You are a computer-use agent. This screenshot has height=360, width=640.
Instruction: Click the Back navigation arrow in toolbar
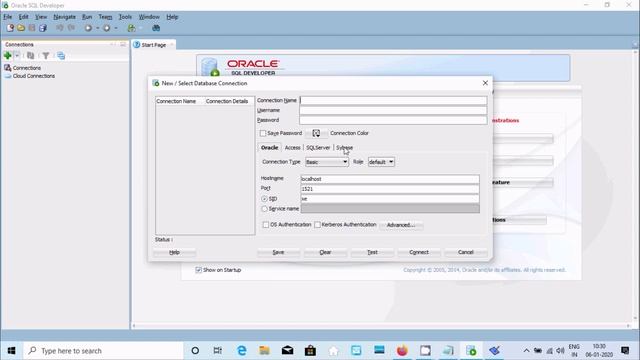coord(88,28)
